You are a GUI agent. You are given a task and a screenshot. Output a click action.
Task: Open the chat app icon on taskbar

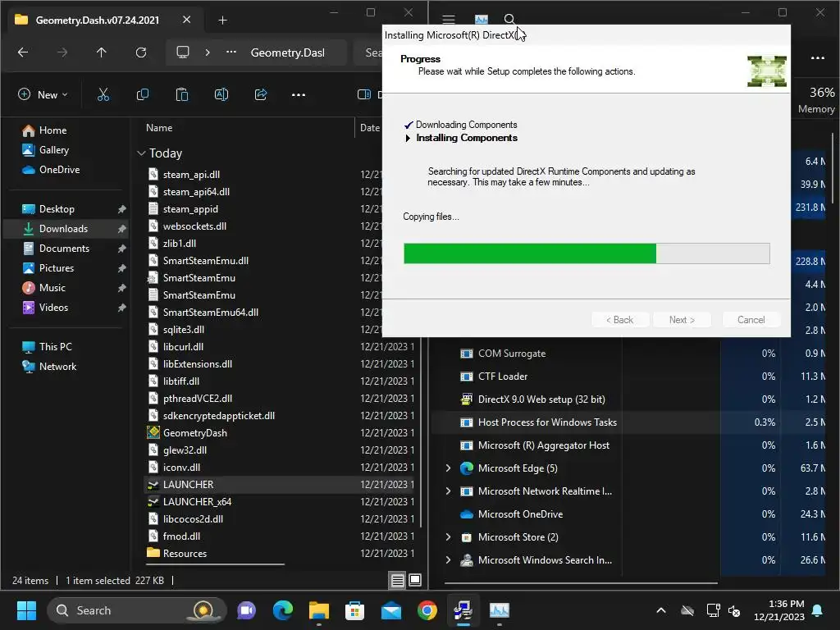click(x=246, y=610)
